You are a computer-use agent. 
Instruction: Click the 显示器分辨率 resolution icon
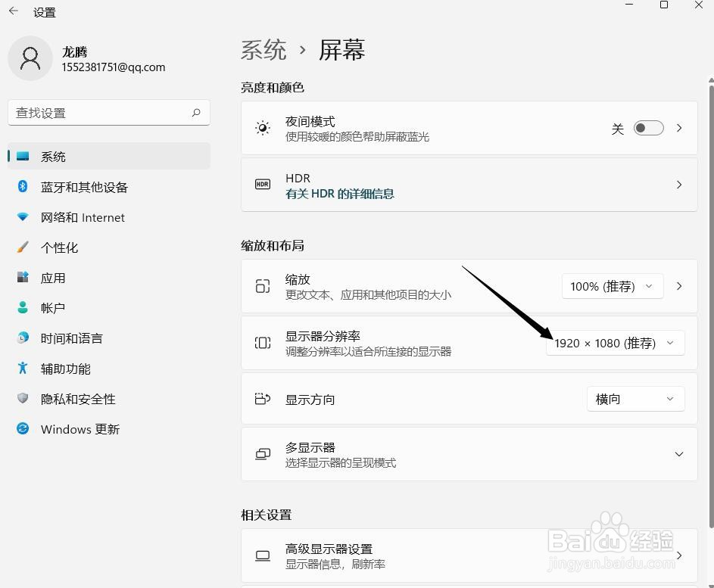(262, 343)
